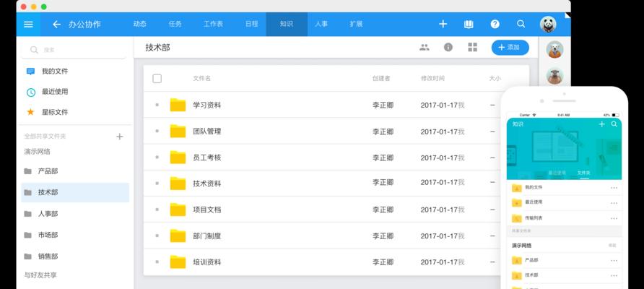Click the 演示网络 label in sidebar
This screenshot has width=644, height=289.
click(x=37, y=152)
